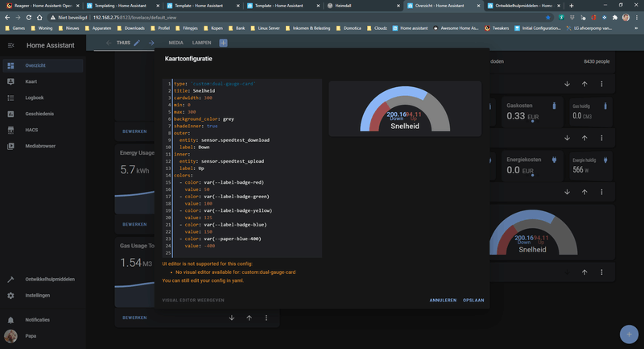This screenshot has height=349, width=644.
Task: Move card up below Gaskosten row
Action: [x=584, y=138]
